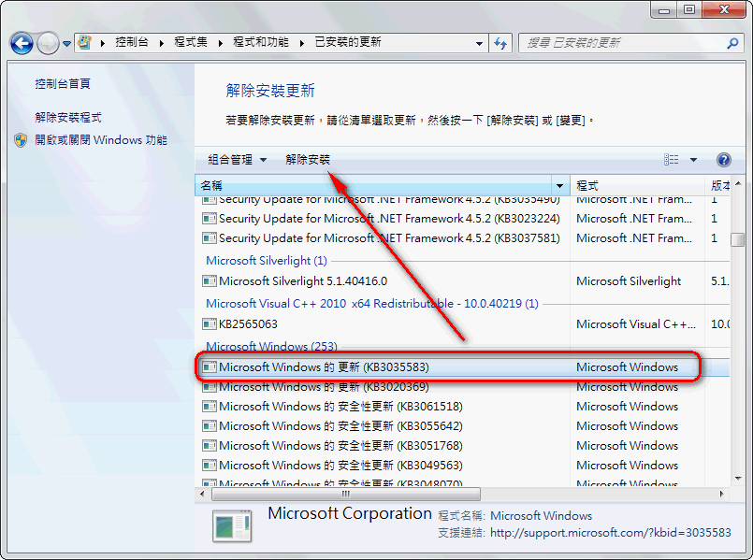Click the shield icon beside Windows 功能
This screenshot has height=560, width=753.
coord(21,140)
